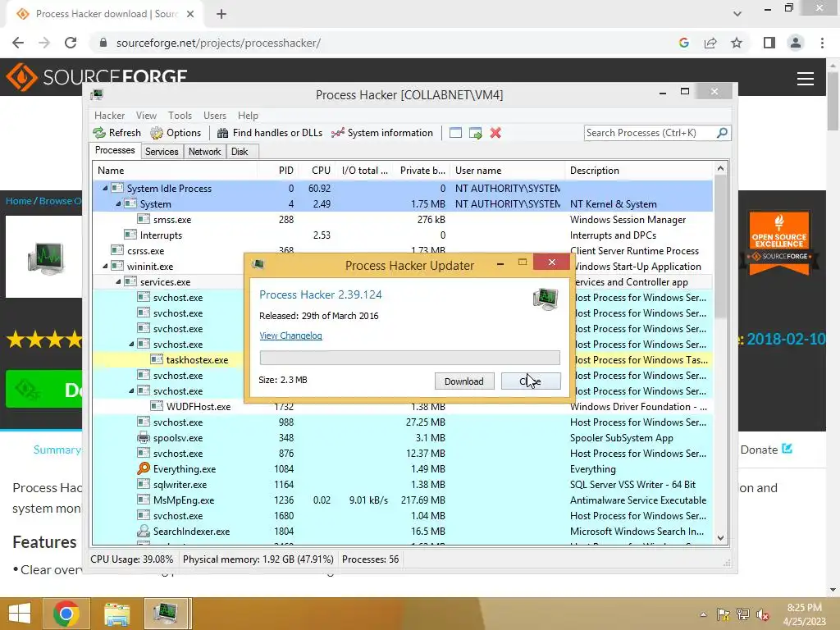
Task: Open a new Chrome tab
Action: coord(221,14)
